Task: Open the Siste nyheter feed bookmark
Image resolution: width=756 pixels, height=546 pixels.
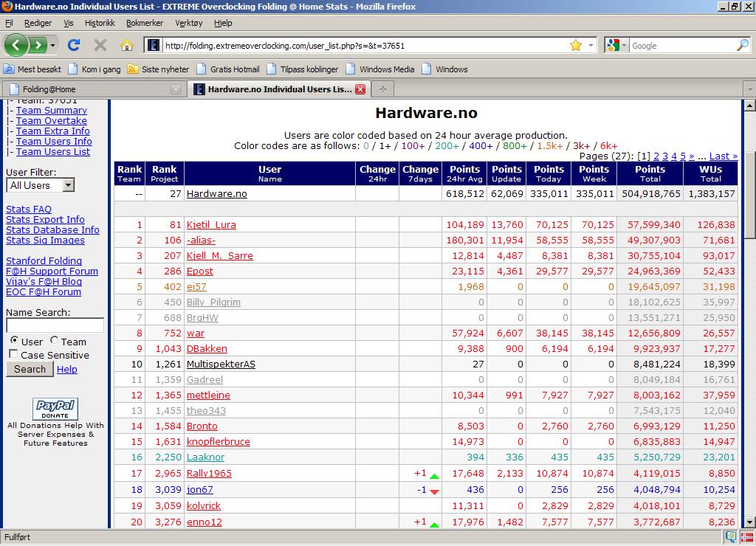Action: point(158,69)
